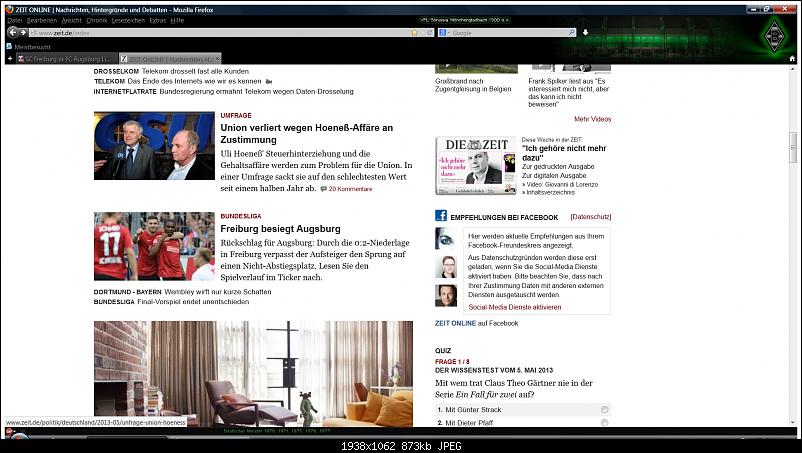802x453 pixels.
Task: Open the Chronik menu
Action: click(97, 20)
